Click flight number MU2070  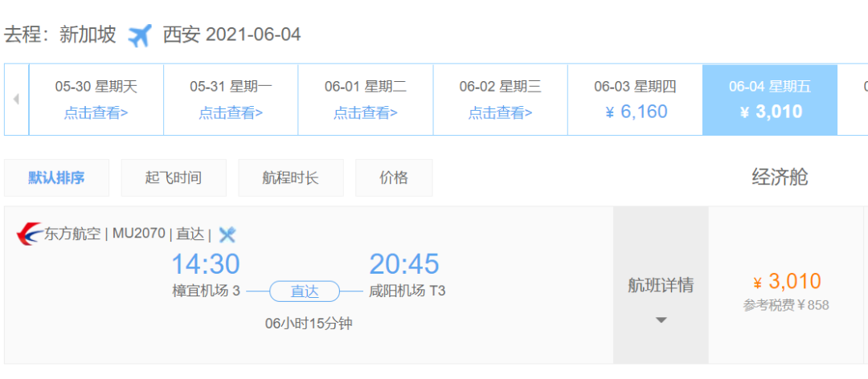[x=139, y=234]
